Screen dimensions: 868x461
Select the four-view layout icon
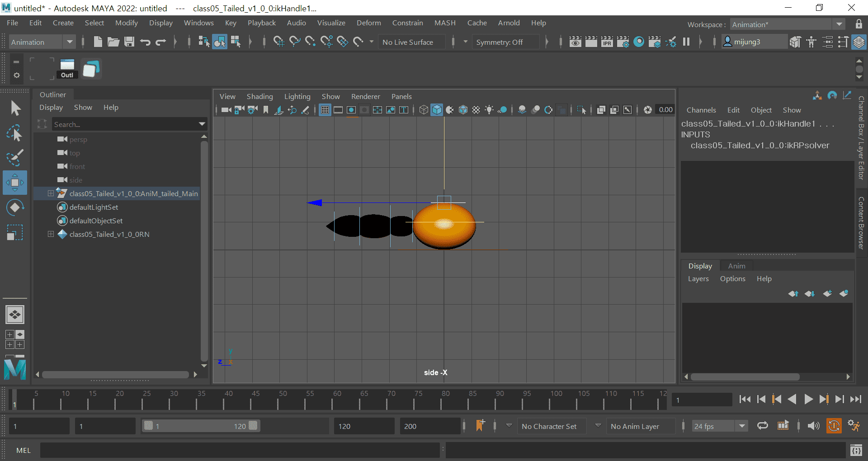[14, 339]
